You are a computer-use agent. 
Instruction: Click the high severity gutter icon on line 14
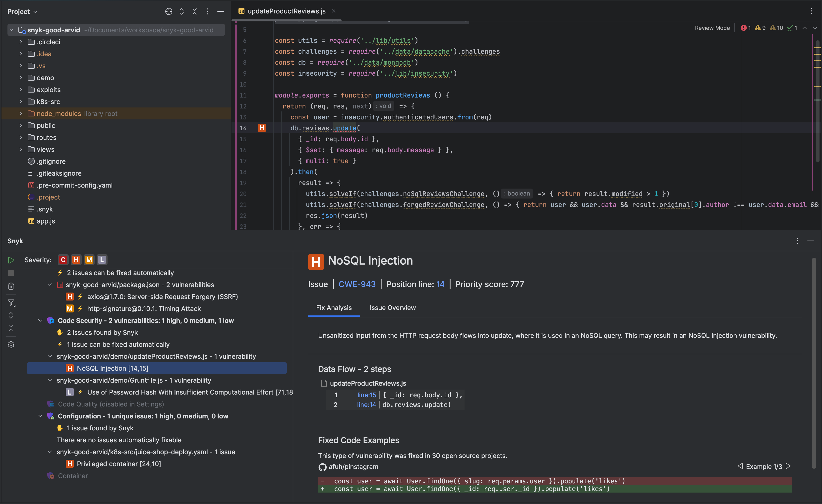click(x=262, y=128)
